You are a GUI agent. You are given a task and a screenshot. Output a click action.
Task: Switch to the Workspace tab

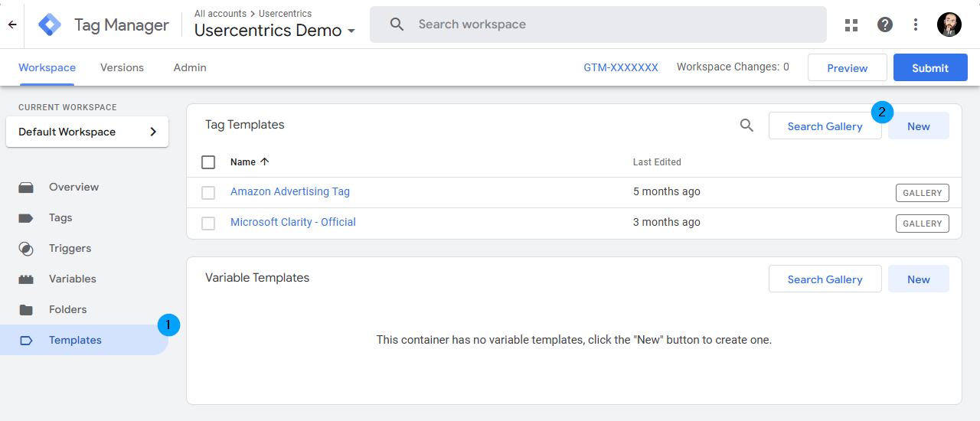[x=47, y=67]
